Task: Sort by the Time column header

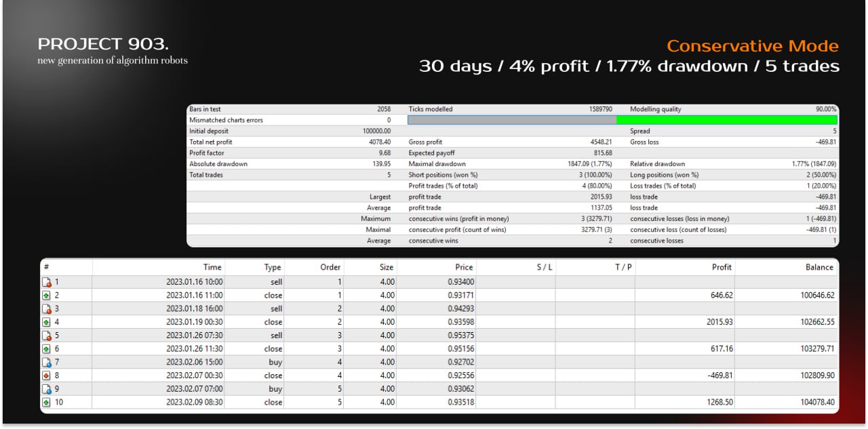Action: [x=212, y=267]
